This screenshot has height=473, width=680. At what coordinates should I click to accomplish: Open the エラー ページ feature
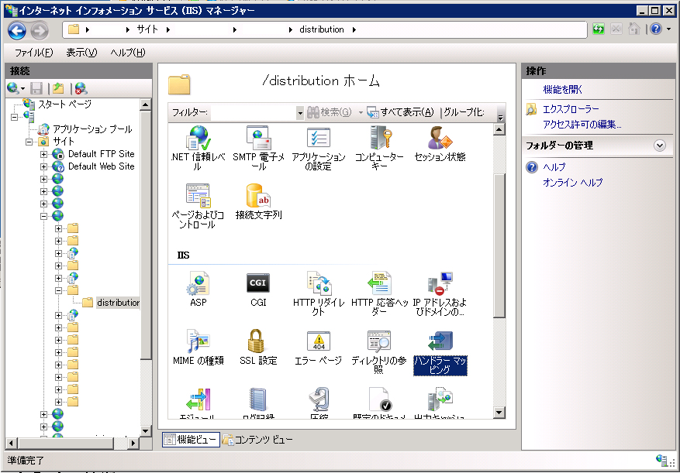point(318,347)
